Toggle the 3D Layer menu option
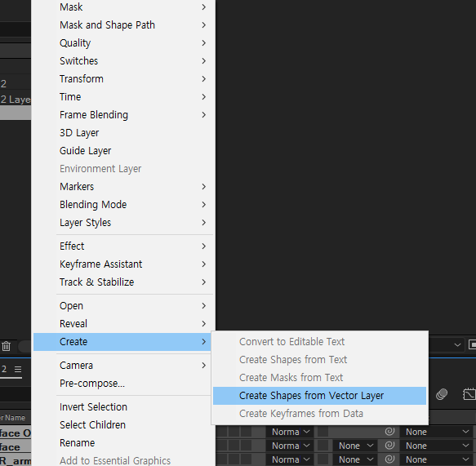 pos(123,132)
